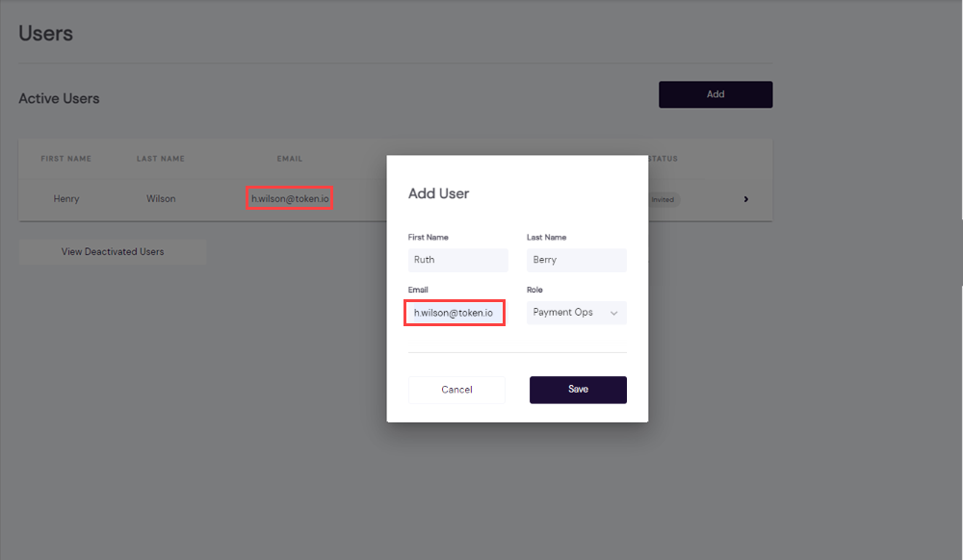
Task: Select the Email field in Add User dialog
Action: (454, 313)
